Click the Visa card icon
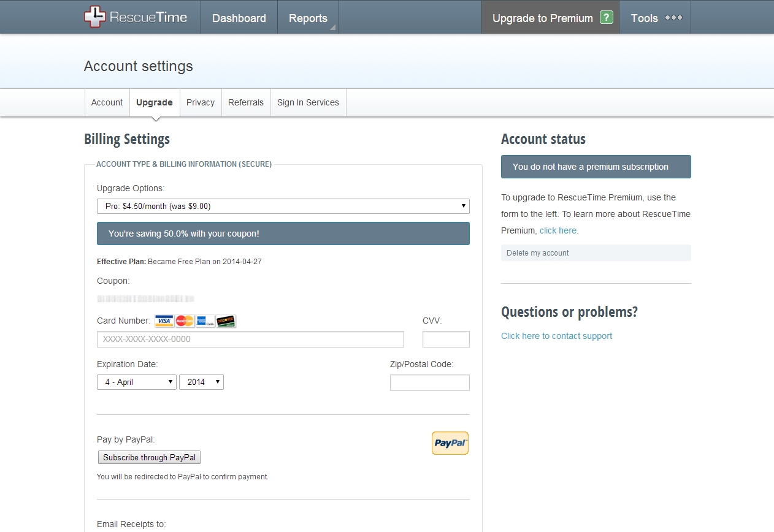 coord(164,321)
